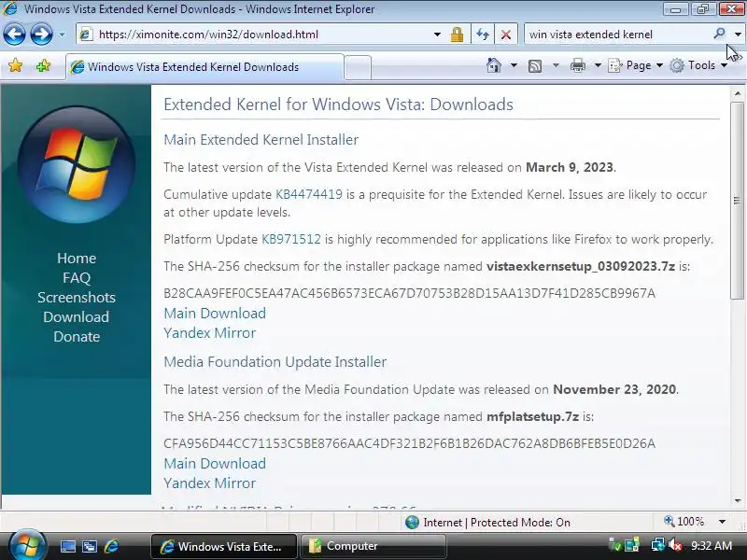Open the Windows Start orb

(x=26, y=545)
